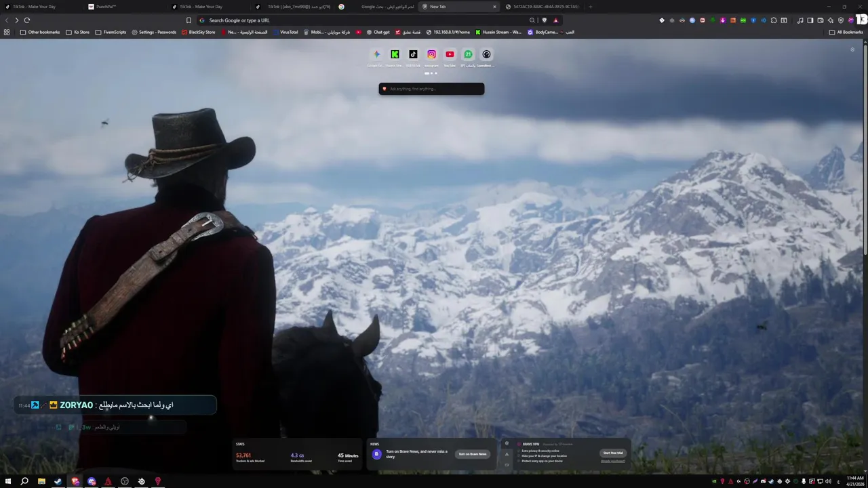Open the Chat gpt bookmark
Image resolution: width=868 pixels, height=488 pixels.
coord(378,32)
